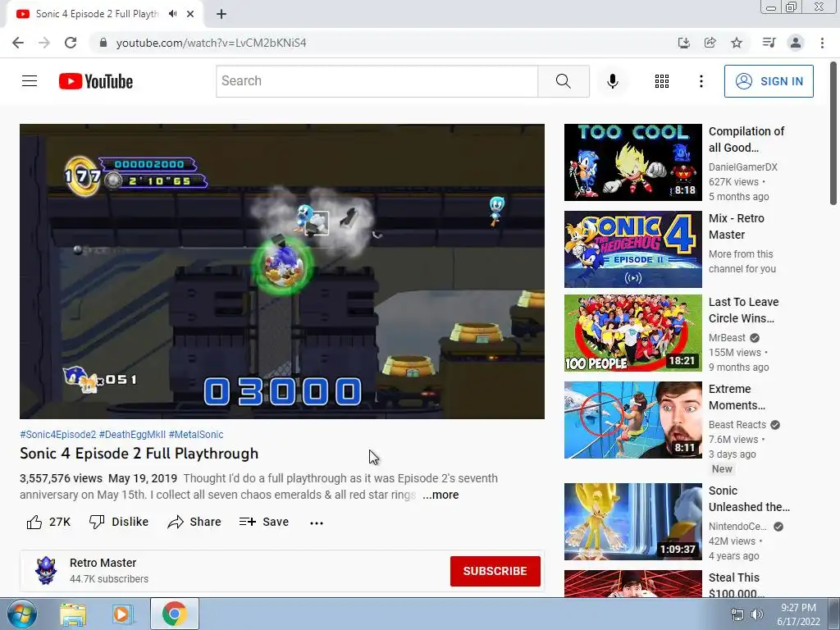Viewport: 840px width, 630px height.
Task: Type in the Search field
Action: pos(377,81)
